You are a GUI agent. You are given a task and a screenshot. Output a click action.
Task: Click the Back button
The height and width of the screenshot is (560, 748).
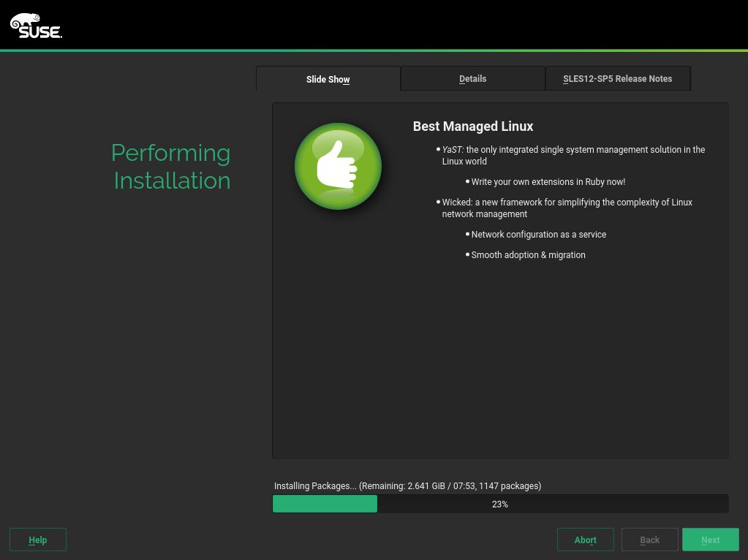tap(649, 540)
